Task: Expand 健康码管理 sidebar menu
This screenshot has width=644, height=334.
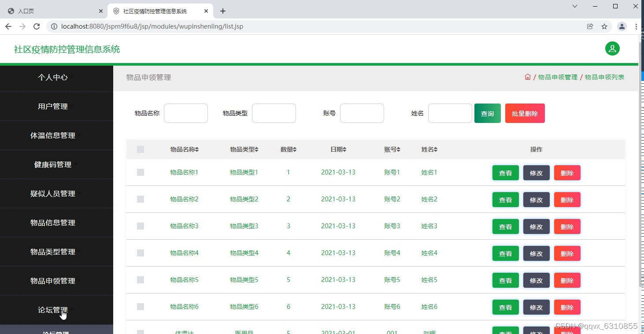Action: click(56, 164)
